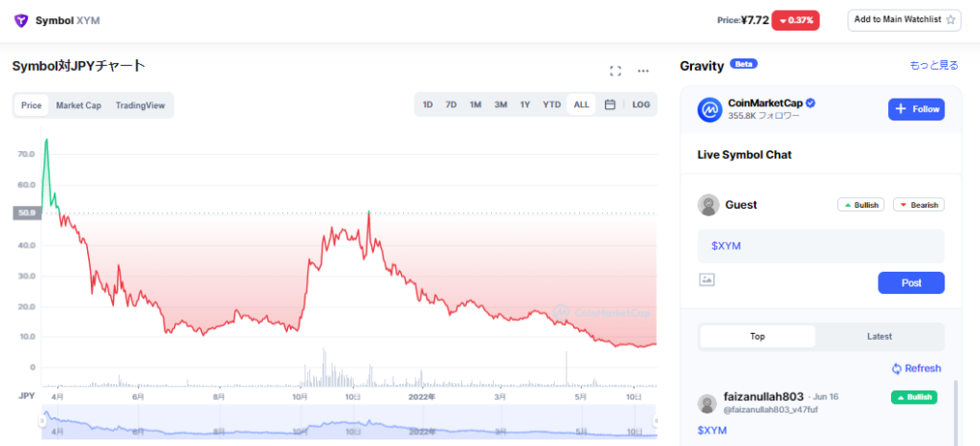This screenshot has height=446, width=980.
Task: Click the star icon in watchlist button
Action: point(950,20)
